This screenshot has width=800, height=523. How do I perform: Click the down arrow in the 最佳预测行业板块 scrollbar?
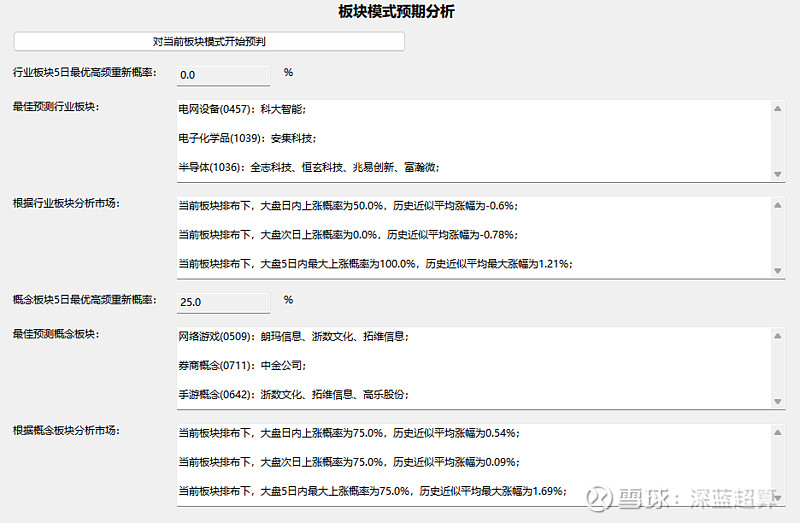point(778,174)
